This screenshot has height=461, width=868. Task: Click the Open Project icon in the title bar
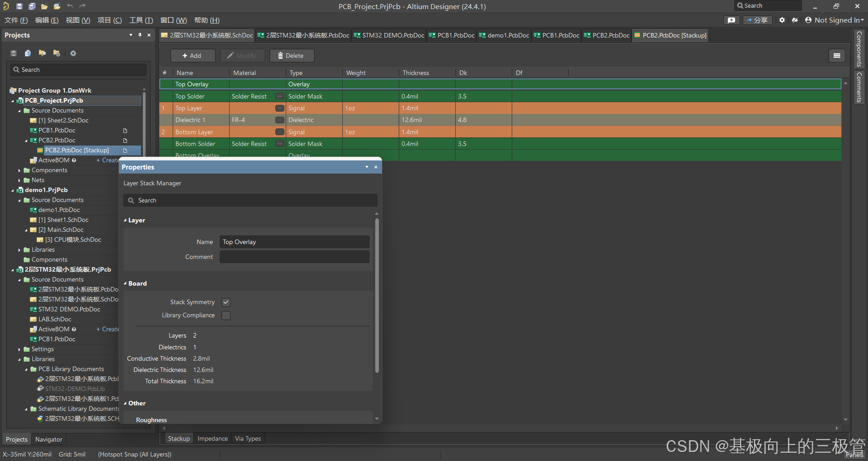click(57, 6)
